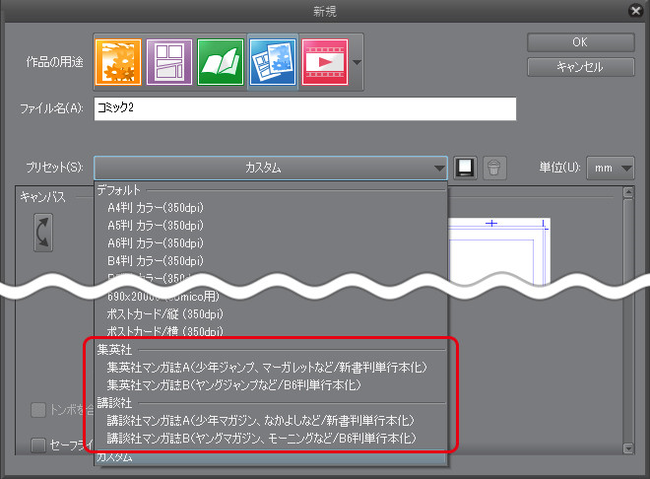Open the 単位 mm unit dropdown
This screenshot has height=479, width=650.
[x=610, y=168]
